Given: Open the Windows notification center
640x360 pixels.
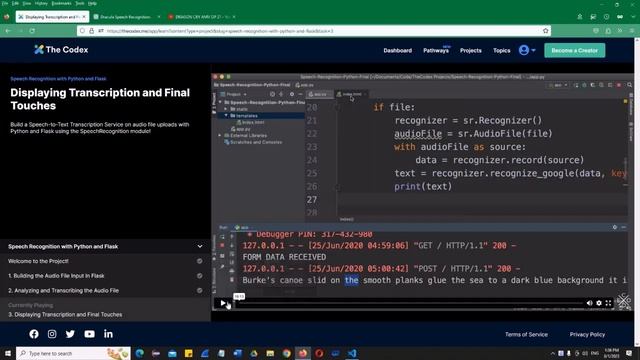Looking at the screenshot, I should coord(629,353).
